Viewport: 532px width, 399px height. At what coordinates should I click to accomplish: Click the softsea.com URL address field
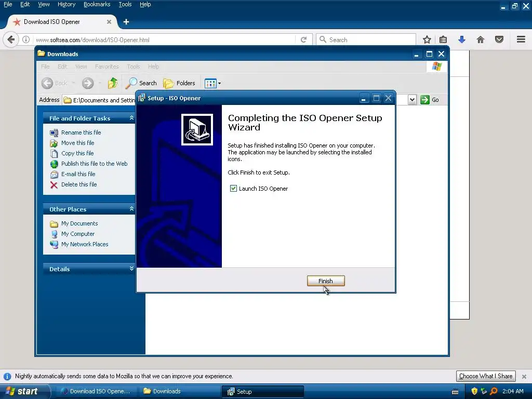tap(165, 39)
